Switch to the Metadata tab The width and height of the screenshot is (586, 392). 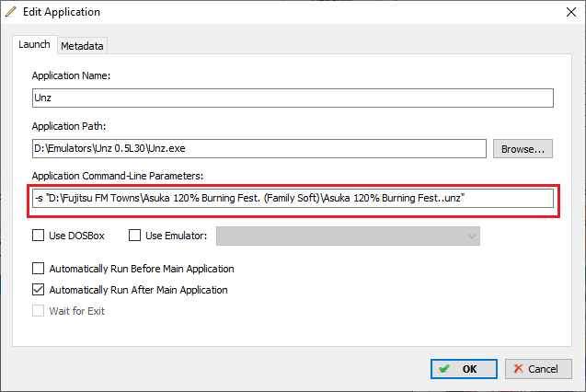(x=82, y=46)
